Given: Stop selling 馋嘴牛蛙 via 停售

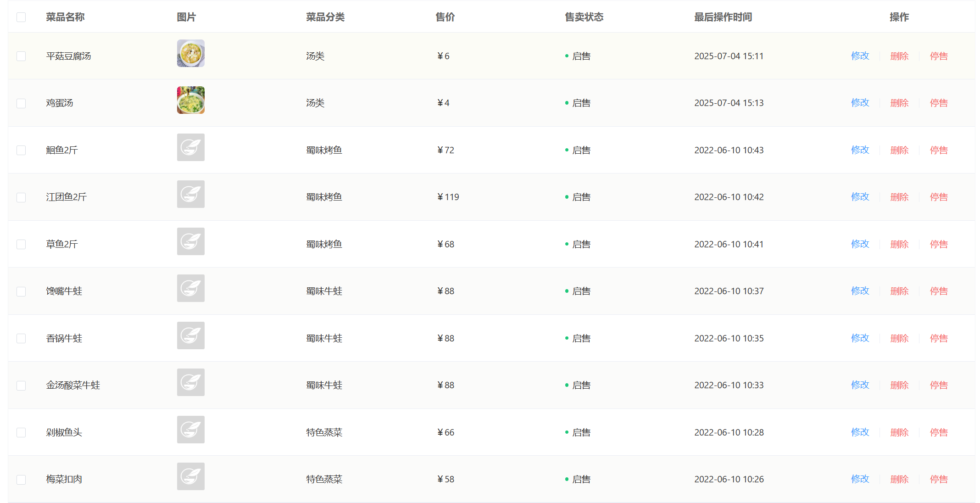Looking at the screenshot, I should (939, 291).
